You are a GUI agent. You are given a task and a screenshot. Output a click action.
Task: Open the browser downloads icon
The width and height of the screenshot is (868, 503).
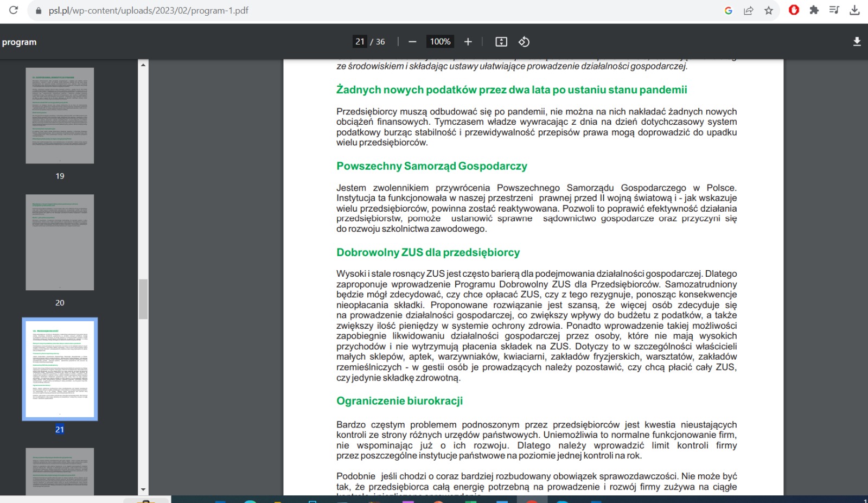[x=854, y=10]
